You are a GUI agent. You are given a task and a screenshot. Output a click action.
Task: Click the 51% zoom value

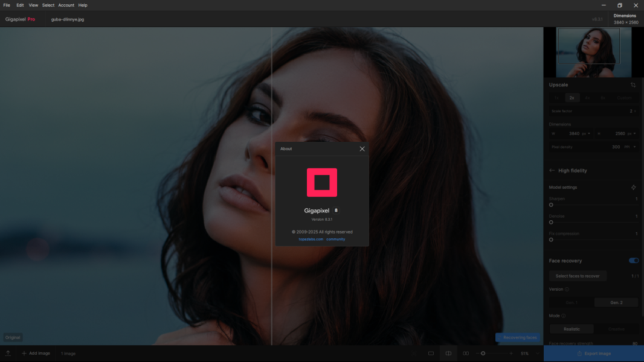524,354
